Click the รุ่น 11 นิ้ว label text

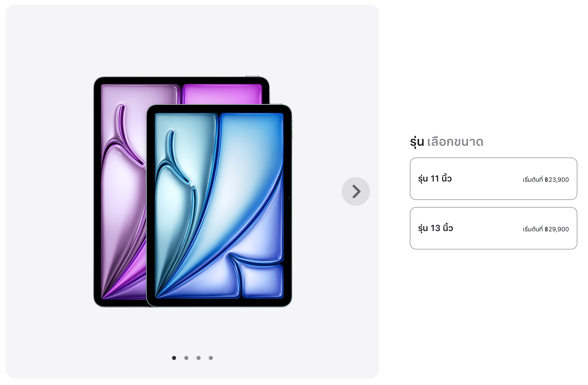[x=435, y=179]
